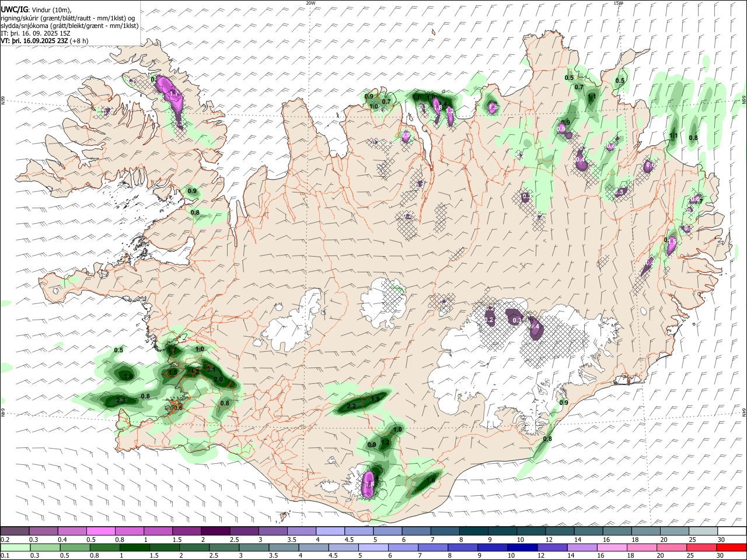Click the light purple 14–16 rain legend swatch

pyautogui.click(x=582, y=547)
